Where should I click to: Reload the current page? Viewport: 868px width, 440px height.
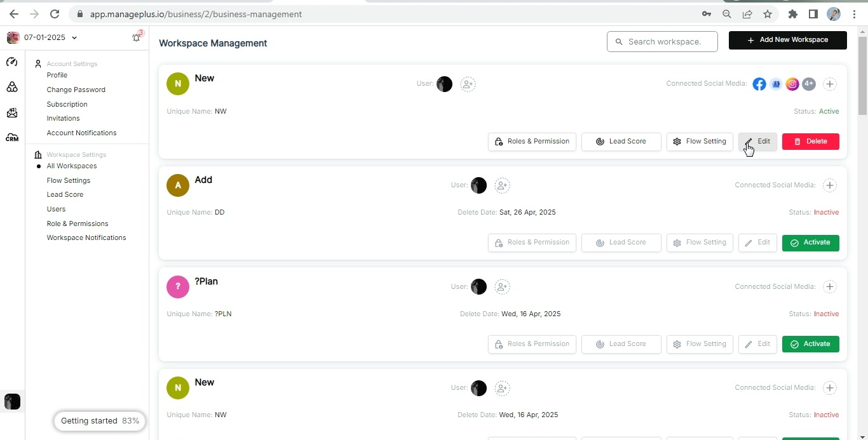coord(55,14)
